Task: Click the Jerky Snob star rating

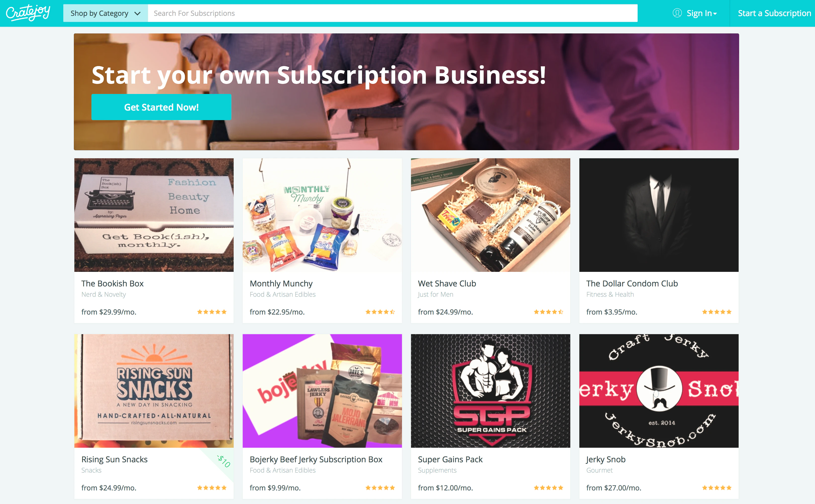Action: point(717,488)
